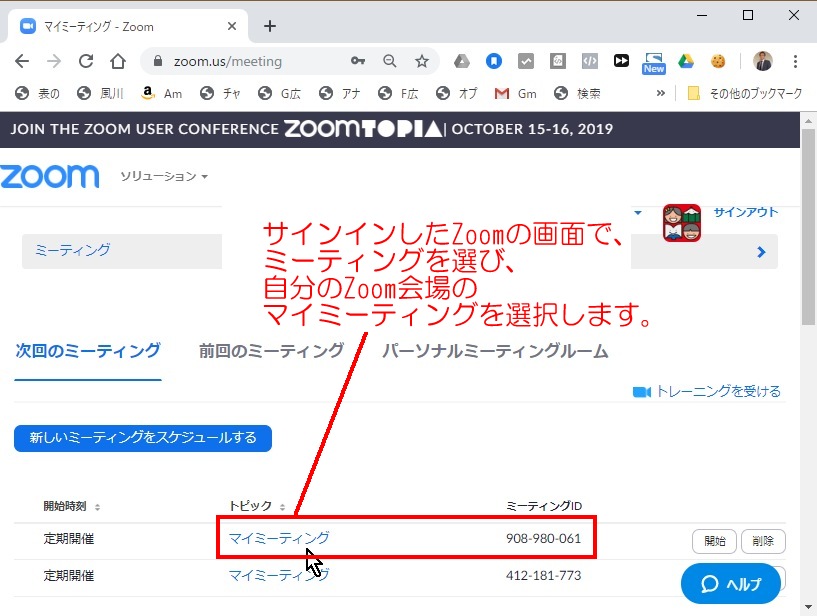Start the 908-980-061 meeting with 開始
817x616 pixels.
click(714, 541)
